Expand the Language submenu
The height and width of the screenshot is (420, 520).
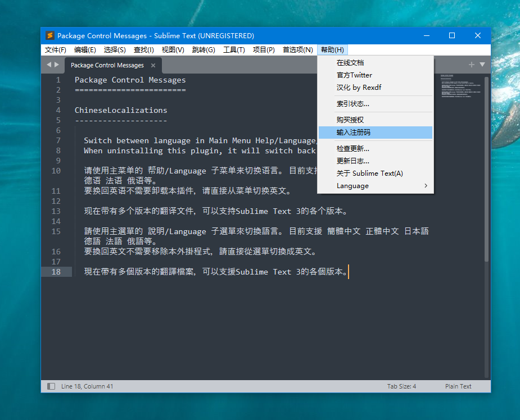376,186
